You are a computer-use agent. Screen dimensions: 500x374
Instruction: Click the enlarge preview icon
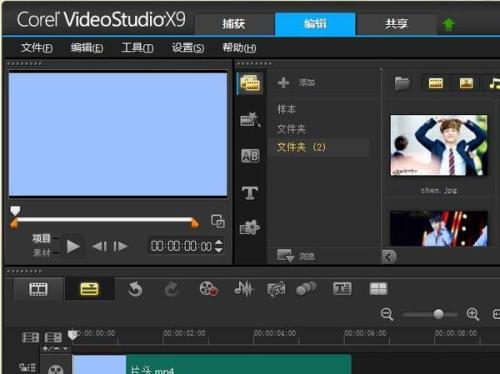218,221
